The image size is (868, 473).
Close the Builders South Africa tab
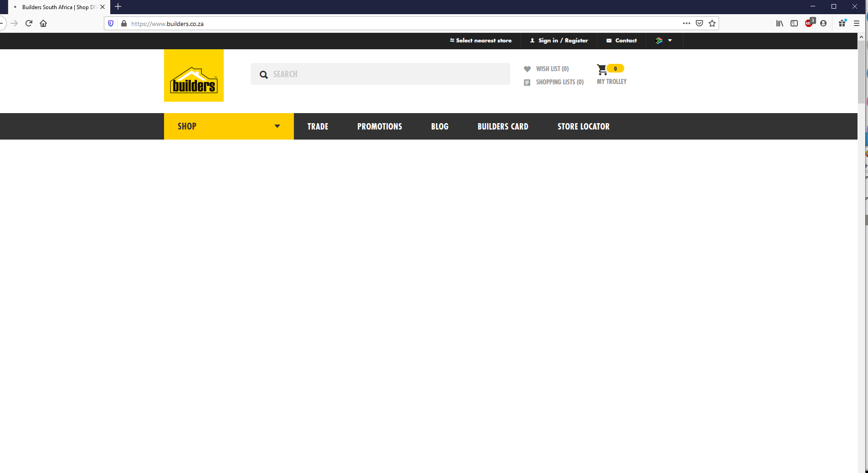click(x=103, y=7)
